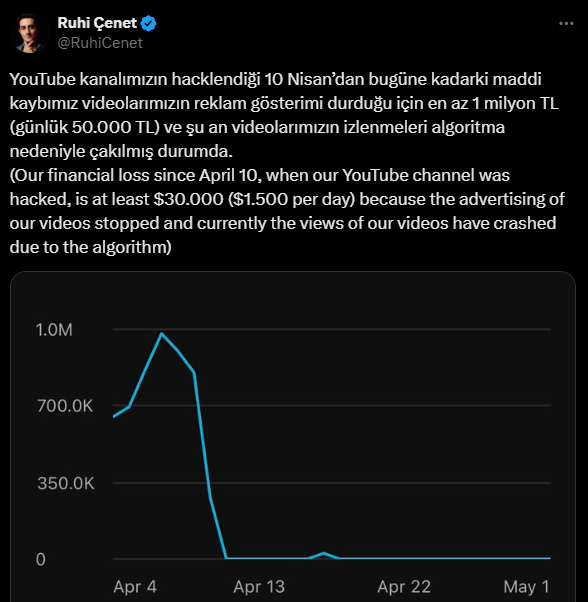Click the blue verified badge icon
588x602 pixels.
coord(149,23)
